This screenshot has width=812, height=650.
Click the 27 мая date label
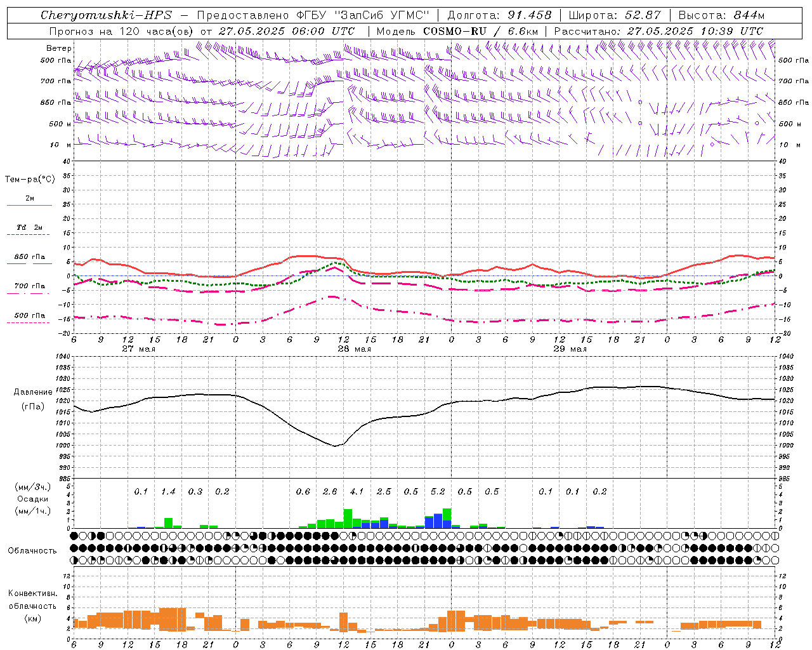point(138,349)
